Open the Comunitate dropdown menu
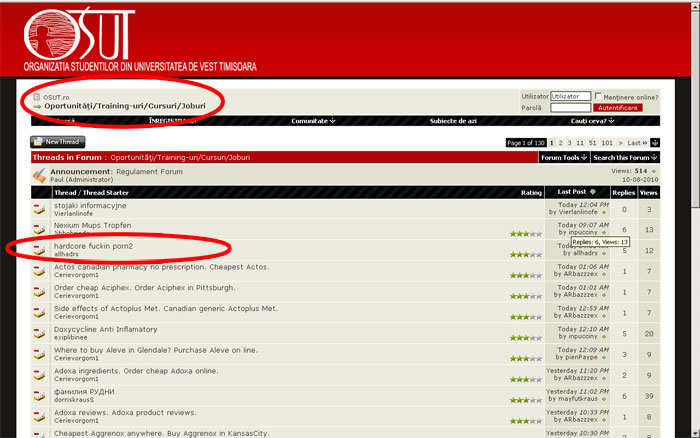The image size is (700, 438). click(313, 121)
